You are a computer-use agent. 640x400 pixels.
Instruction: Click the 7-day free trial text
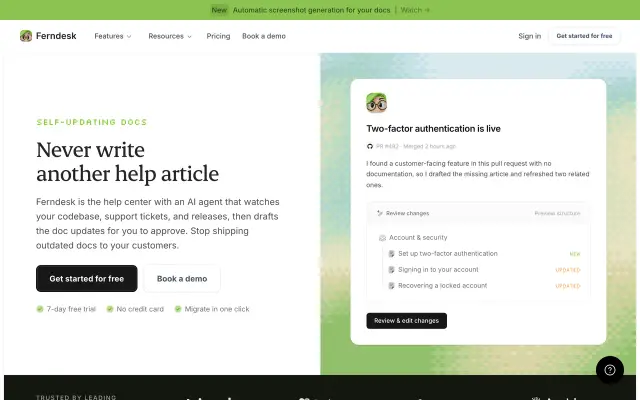click(71, 309)
